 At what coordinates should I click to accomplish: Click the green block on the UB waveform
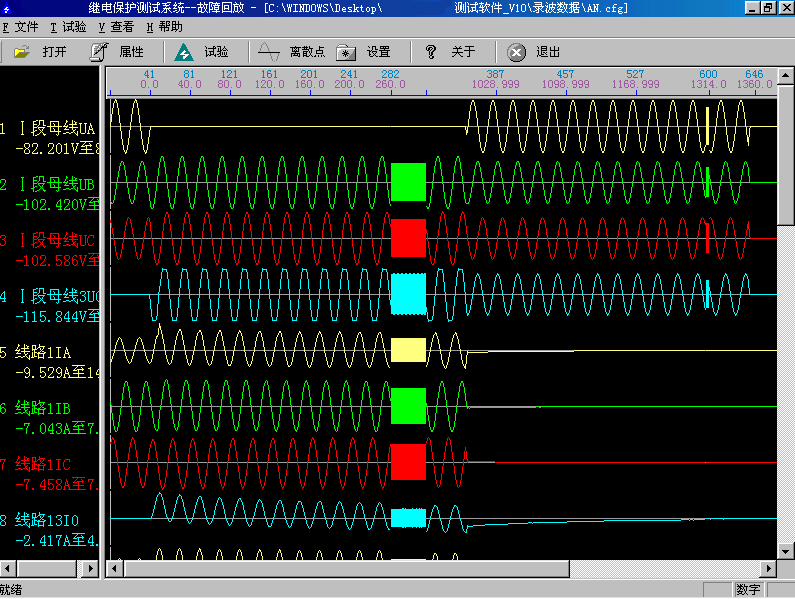(x=408, y=182)
